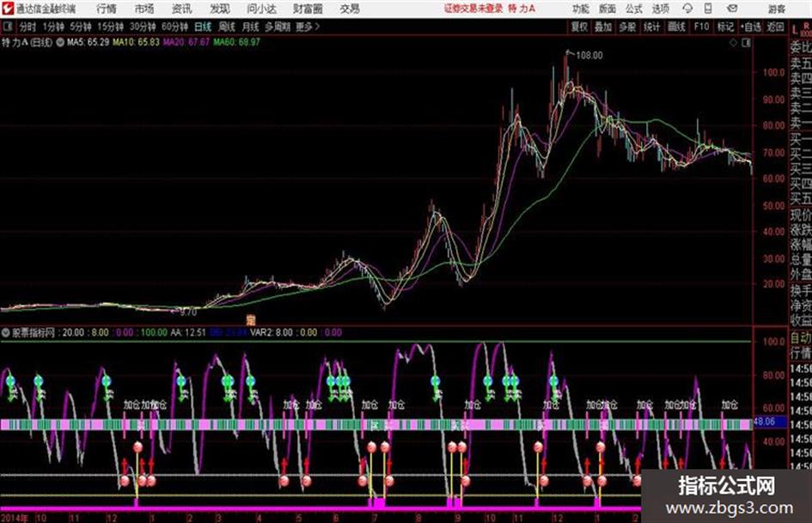
Task: Click the MA10: 65.83 value
Action: coord(137,42)
